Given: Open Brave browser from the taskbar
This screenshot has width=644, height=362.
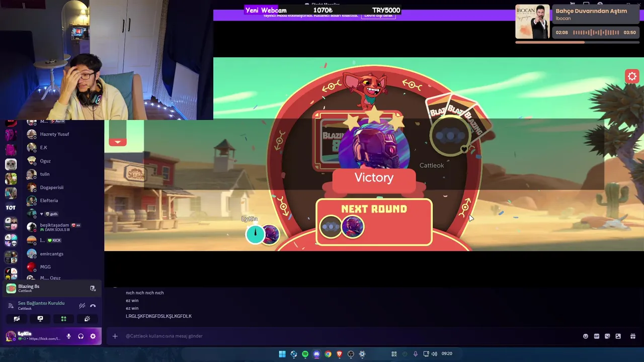Looking at the screenshot, I should (339, 354).
